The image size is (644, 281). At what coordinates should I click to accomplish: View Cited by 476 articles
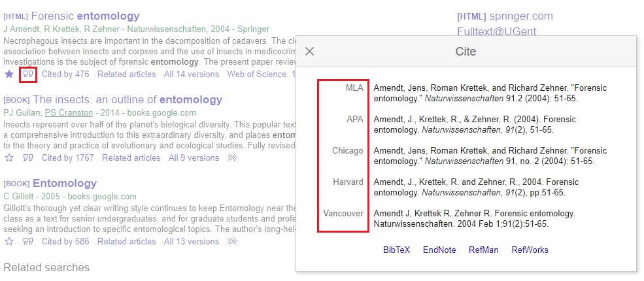tap(65, 74)
